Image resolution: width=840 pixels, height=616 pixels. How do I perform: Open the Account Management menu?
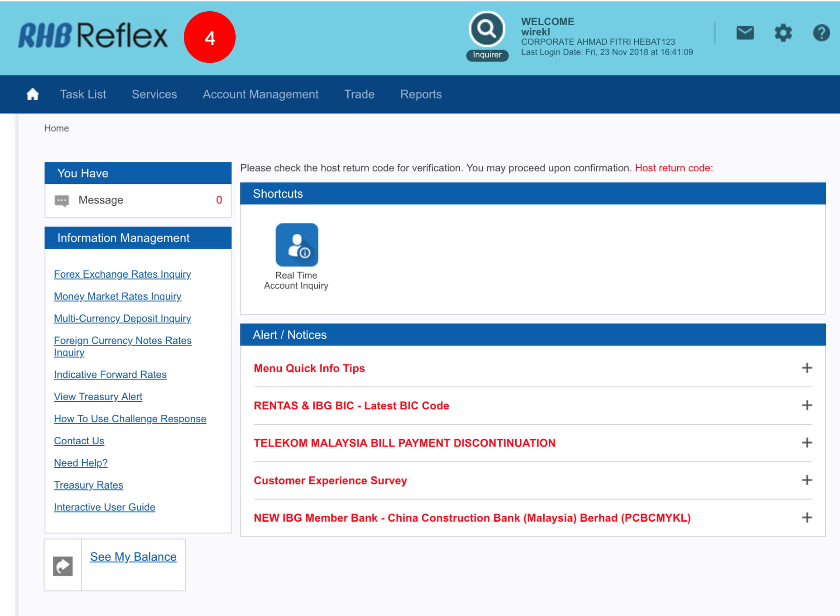pyautogui.click(x=260, y=94)
